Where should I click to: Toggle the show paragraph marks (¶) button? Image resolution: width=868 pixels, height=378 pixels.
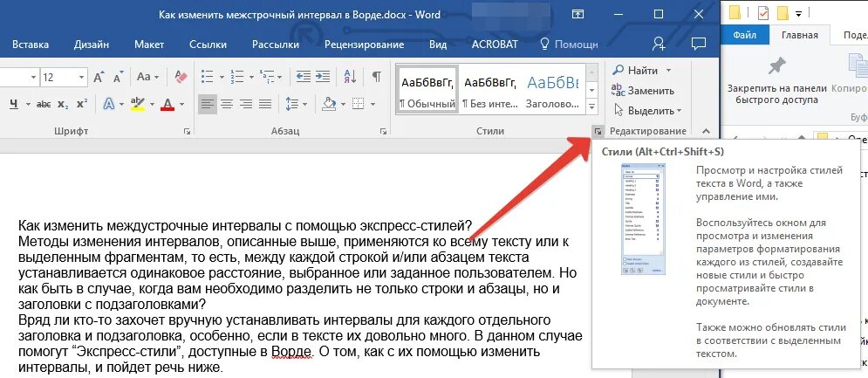tap(377, 77)
